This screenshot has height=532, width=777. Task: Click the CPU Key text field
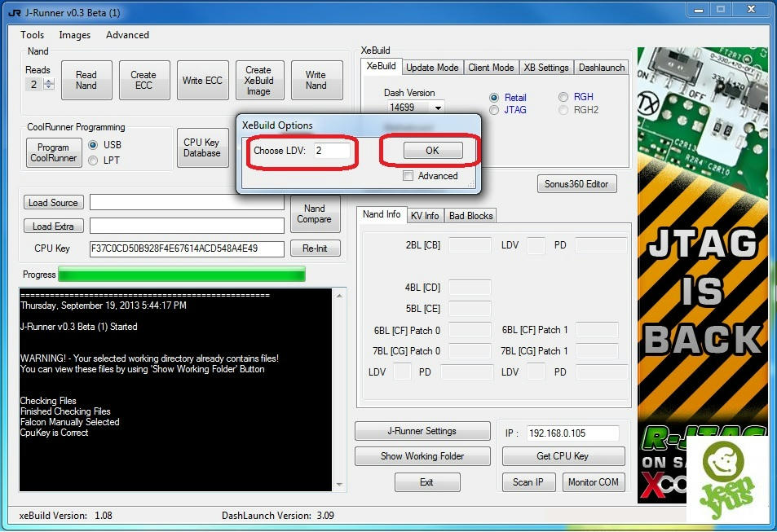[187, 248]
